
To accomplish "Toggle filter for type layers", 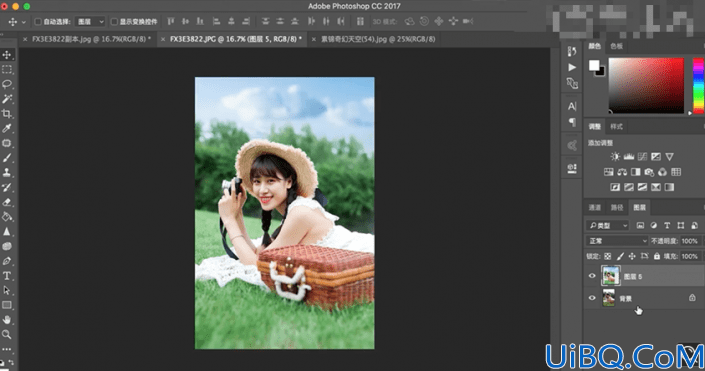I will click(x=667, y=225).
